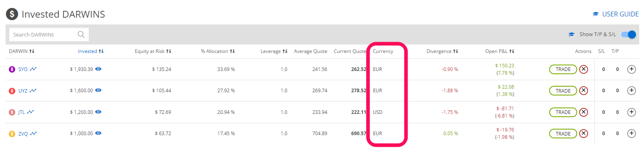
Task: Click TRADE button for SYO
Action: coord(563,69)
